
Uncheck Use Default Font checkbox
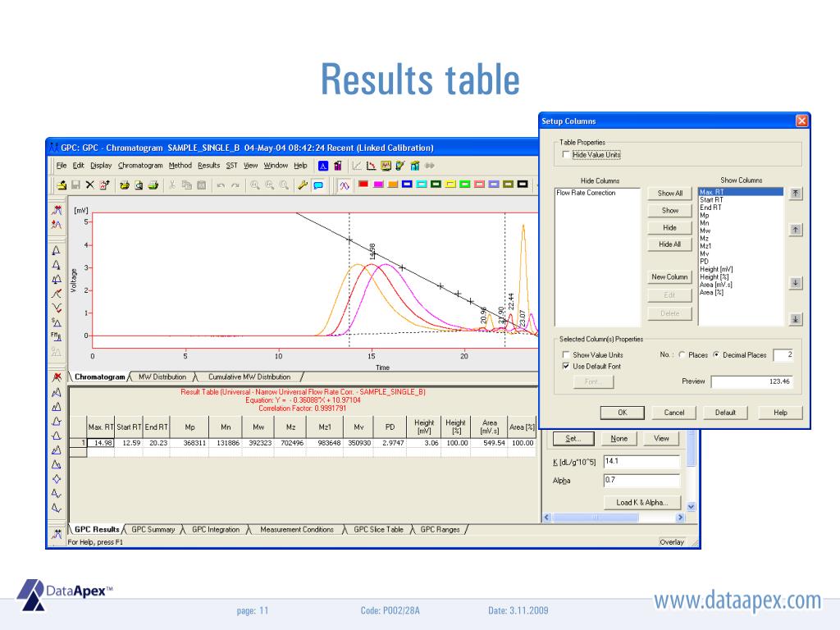(566, 367)
